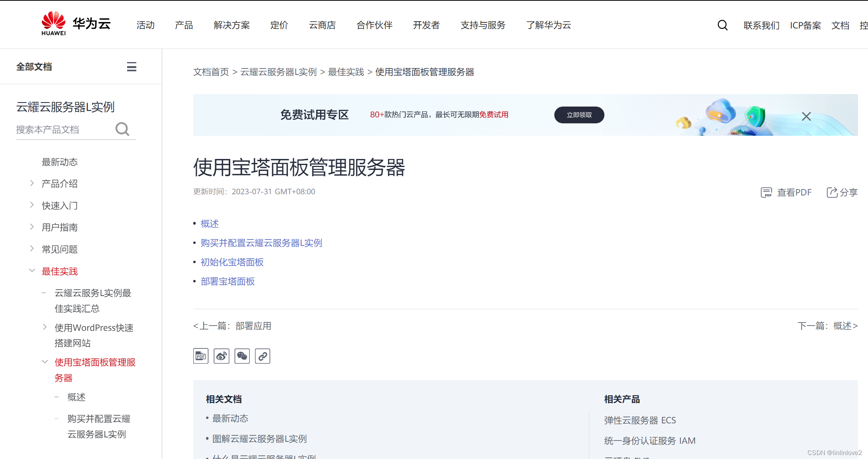Click 文档 in the header
The width and height of the screenshot is (868, 459).
coord(840,26)
